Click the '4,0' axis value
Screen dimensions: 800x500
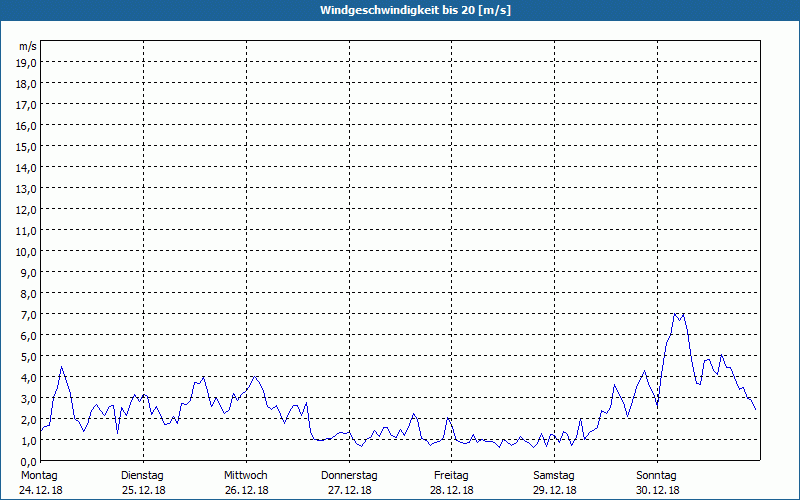pos(29,378)
